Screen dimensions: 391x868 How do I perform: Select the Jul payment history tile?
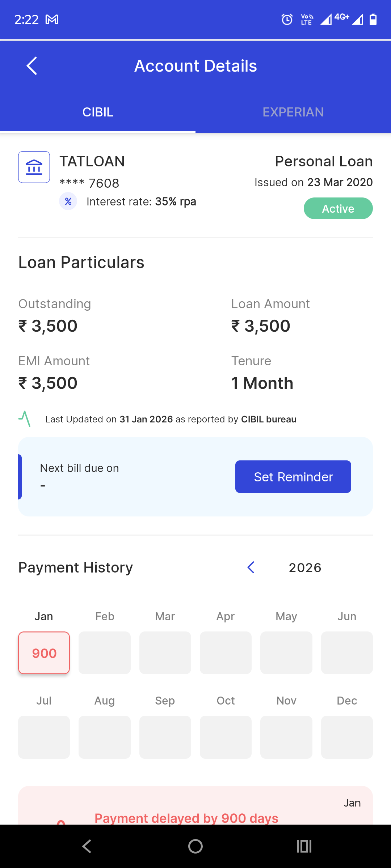[44, 737]
